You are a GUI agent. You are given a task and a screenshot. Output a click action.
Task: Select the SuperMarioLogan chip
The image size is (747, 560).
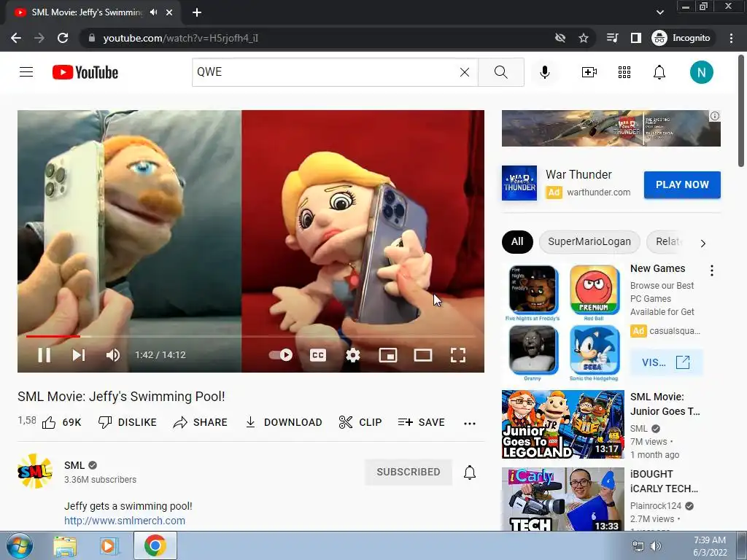click(x=589, y=241)
